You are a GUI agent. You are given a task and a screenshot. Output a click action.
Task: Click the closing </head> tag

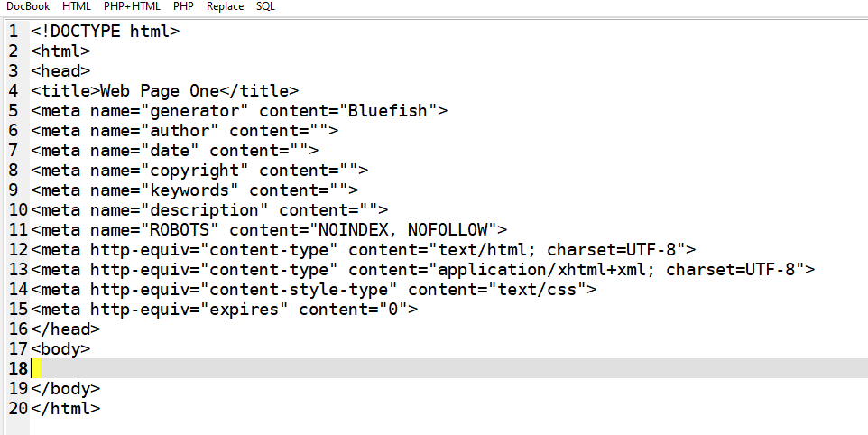click(x=65, y=329)
